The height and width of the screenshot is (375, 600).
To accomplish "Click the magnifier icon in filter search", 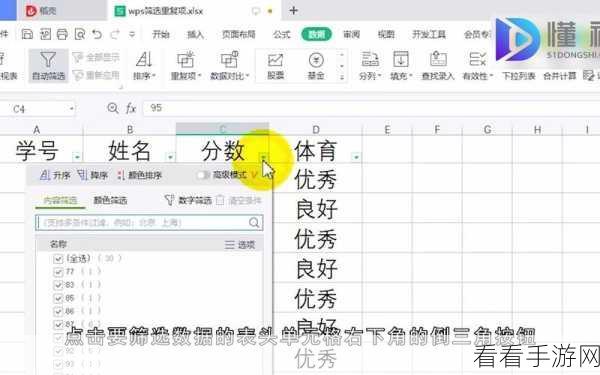I will [x=254, y=223].
